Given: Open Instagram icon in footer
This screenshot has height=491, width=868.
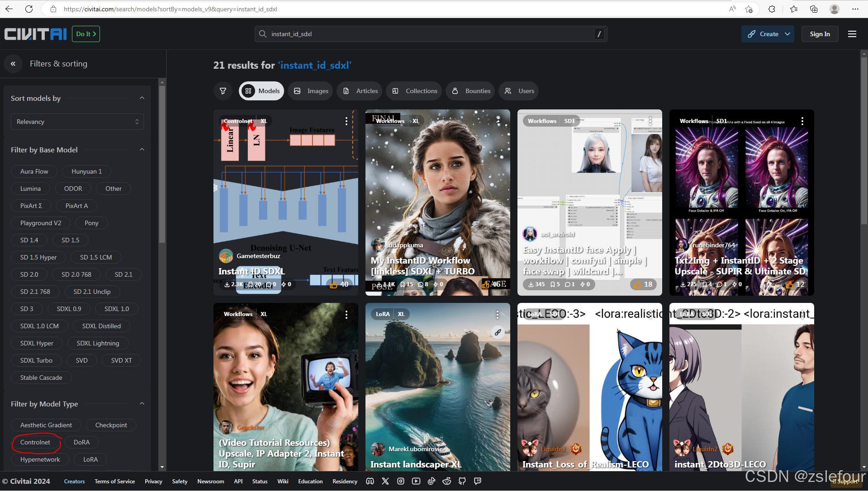Looking at the screenshot, I should tap(401, 481).
